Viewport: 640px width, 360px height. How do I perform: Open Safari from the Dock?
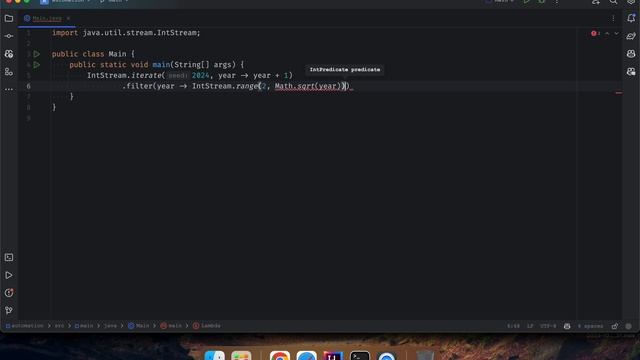point(307,356)
